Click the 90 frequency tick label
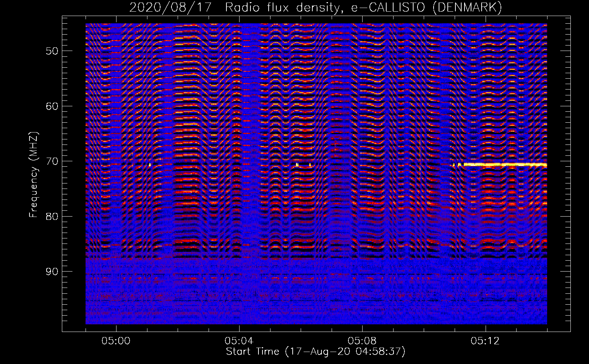The image size is (589, 364). (52, 272)
